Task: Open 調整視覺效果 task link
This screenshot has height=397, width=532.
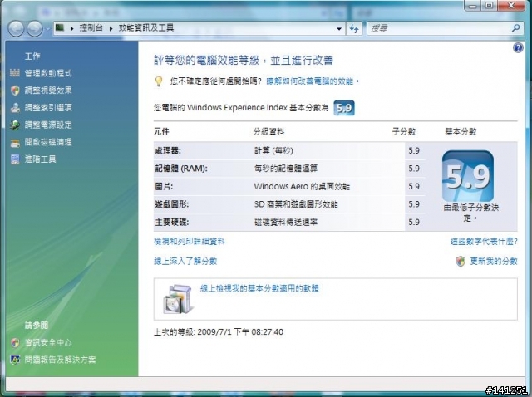Action: [x=48, y=91]
